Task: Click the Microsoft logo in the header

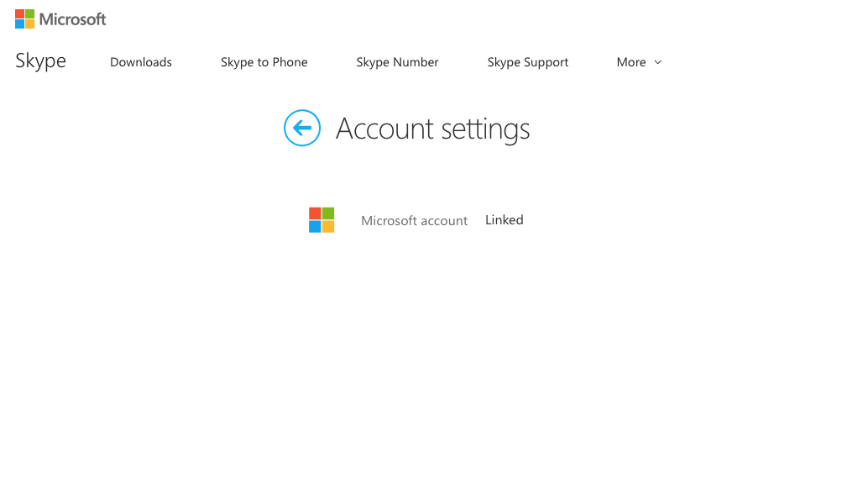Action: [60, 18]
